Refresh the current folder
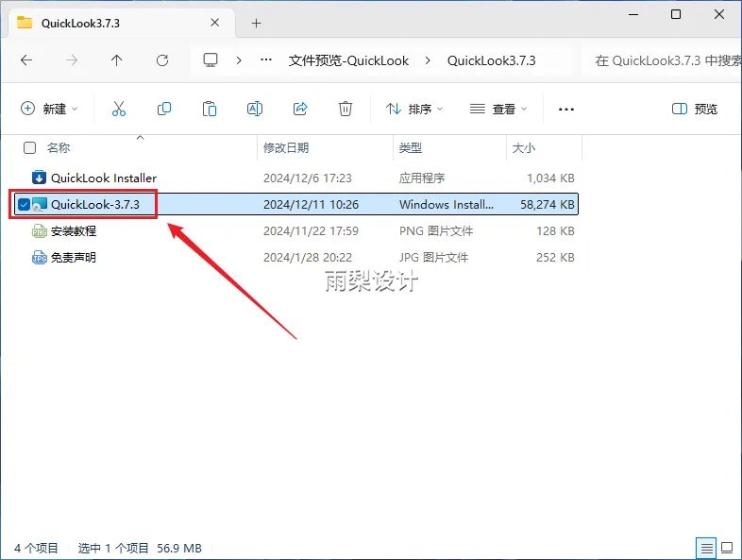The image size is (742, 560). point(162,60)
